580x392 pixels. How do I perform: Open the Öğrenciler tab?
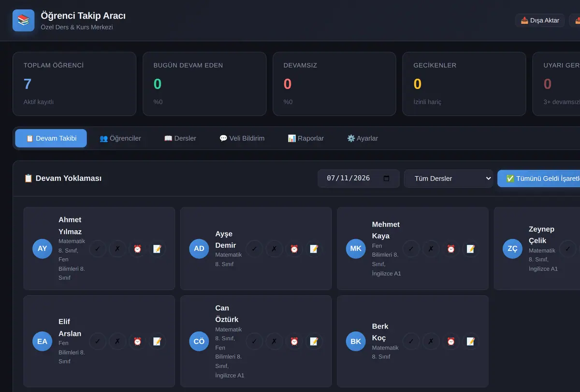pyautogui.click(x=120, y=138)
